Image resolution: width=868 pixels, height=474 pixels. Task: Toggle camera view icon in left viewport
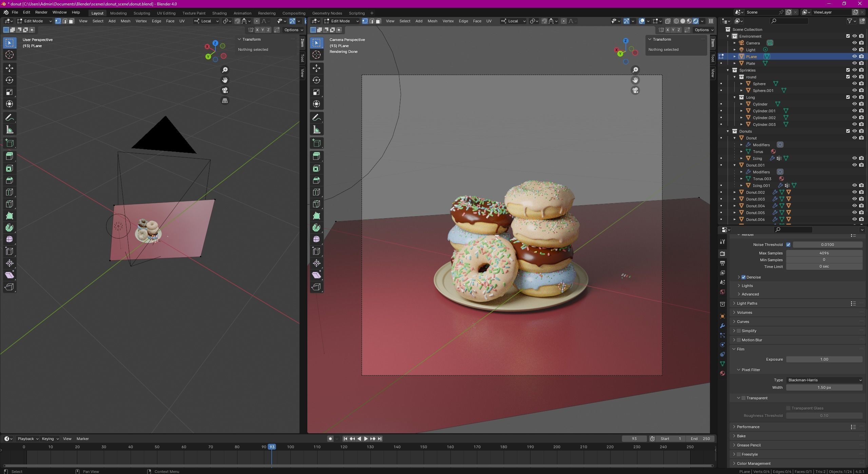[x=225, y=90]
